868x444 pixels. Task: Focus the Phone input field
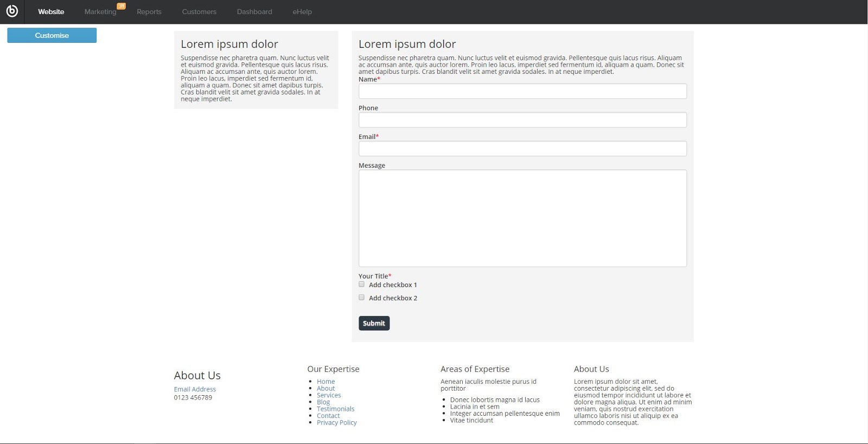click(x=522, y=120)
